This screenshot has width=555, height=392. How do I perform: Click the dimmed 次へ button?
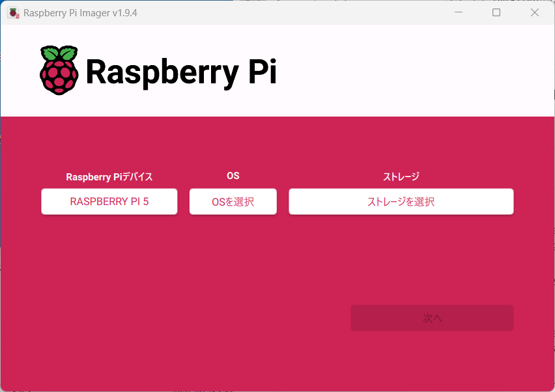coord(432,318)
